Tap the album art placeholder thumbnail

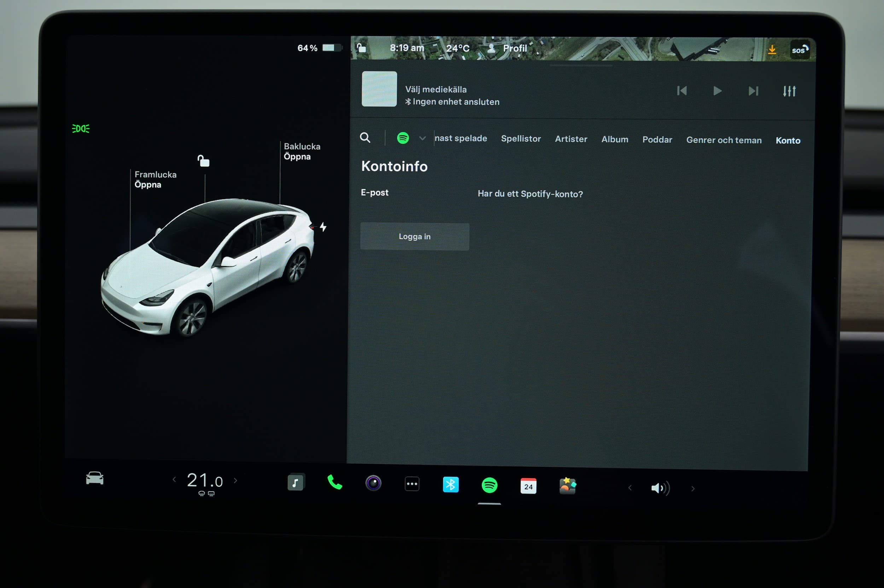[x=379, y=89]
